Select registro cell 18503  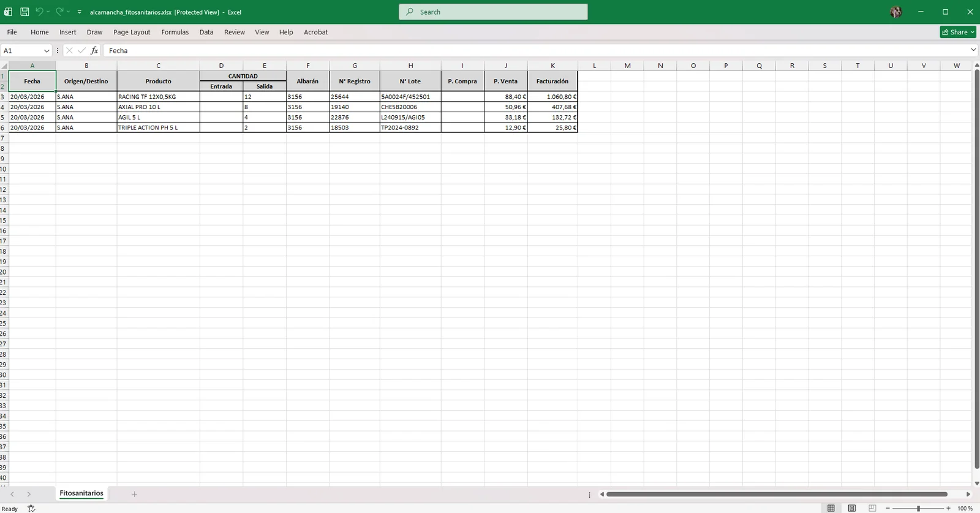(355, 127)
